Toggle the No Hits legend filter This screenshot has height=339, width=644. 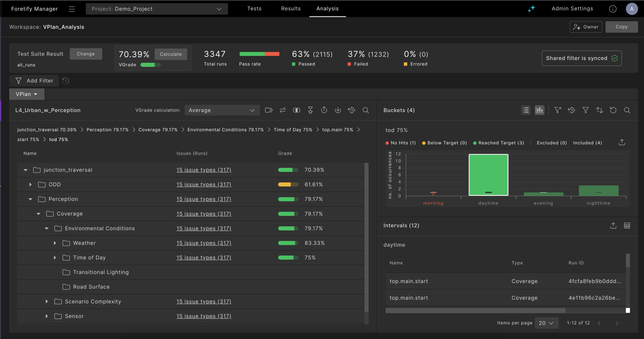click(400, 143)
